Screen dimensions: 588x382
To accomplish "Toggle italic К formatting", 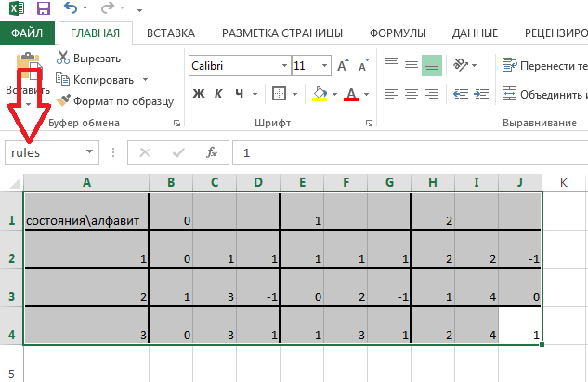I will pyautogui.click(x=218, y=94).
